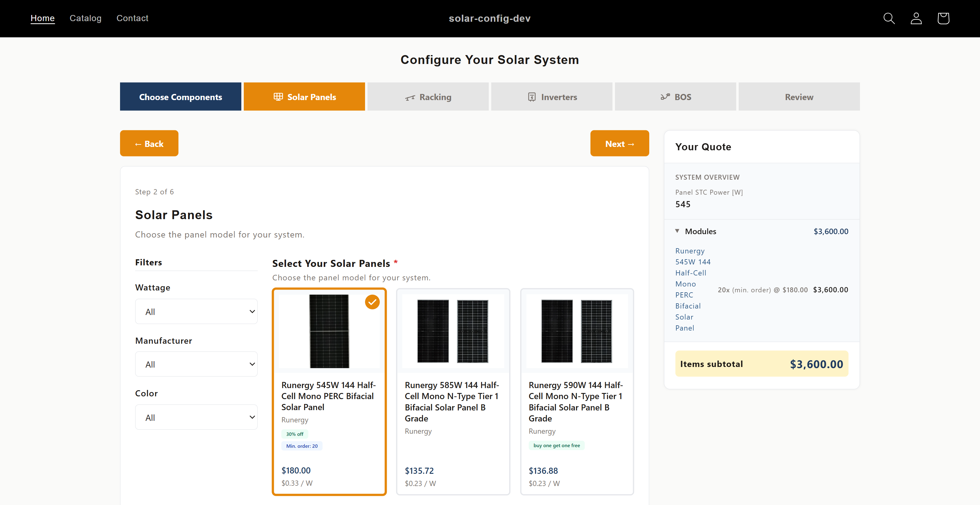Switch to the Review step tab

[x=799, y=97]
